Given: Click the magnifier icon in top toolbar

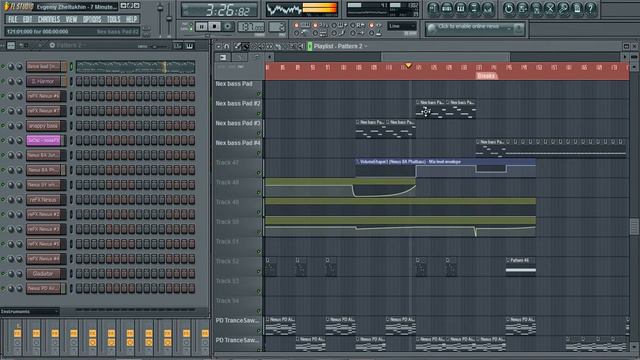Looking at the screenshot, I should pyautogui.click(x=563, y=9).
